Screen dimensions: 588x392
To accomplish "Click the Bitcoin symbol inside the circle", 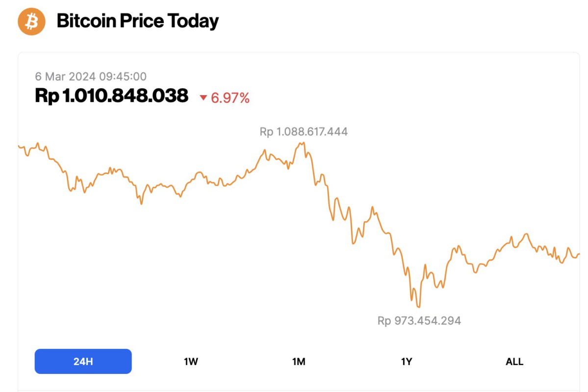I will pyautogui.click(x=31, y=22).
